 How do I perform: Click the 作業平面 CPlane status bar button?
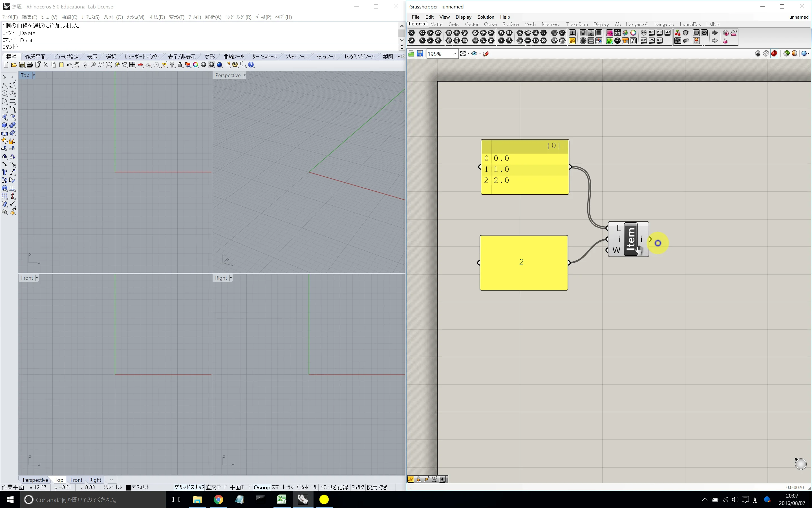(x=13, y=487)
